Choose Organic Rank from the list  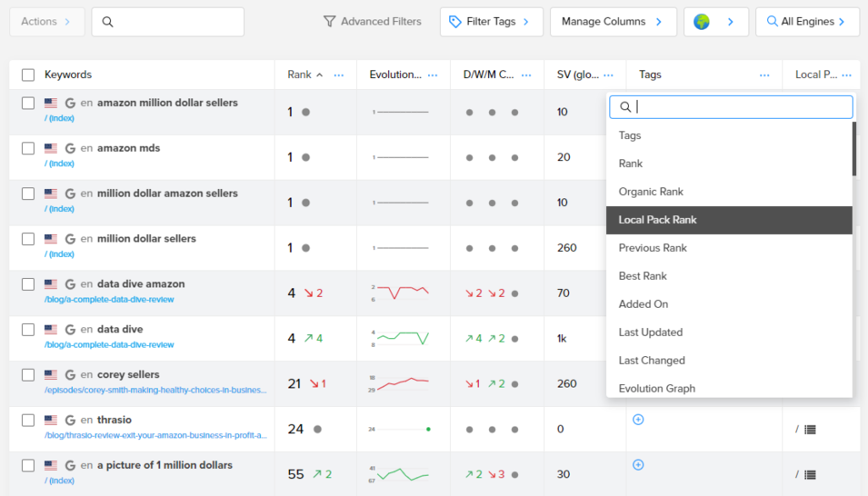pos(729,192)
